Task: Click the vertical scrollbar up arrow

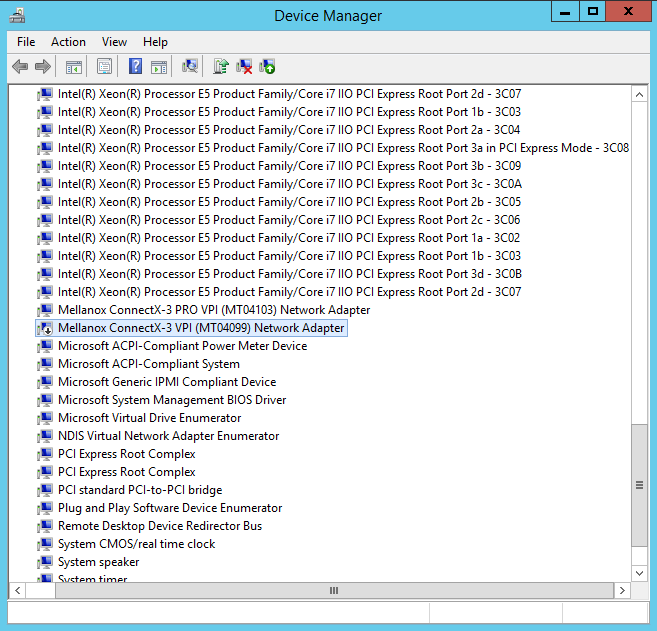Action: click(x=639, y=94)
